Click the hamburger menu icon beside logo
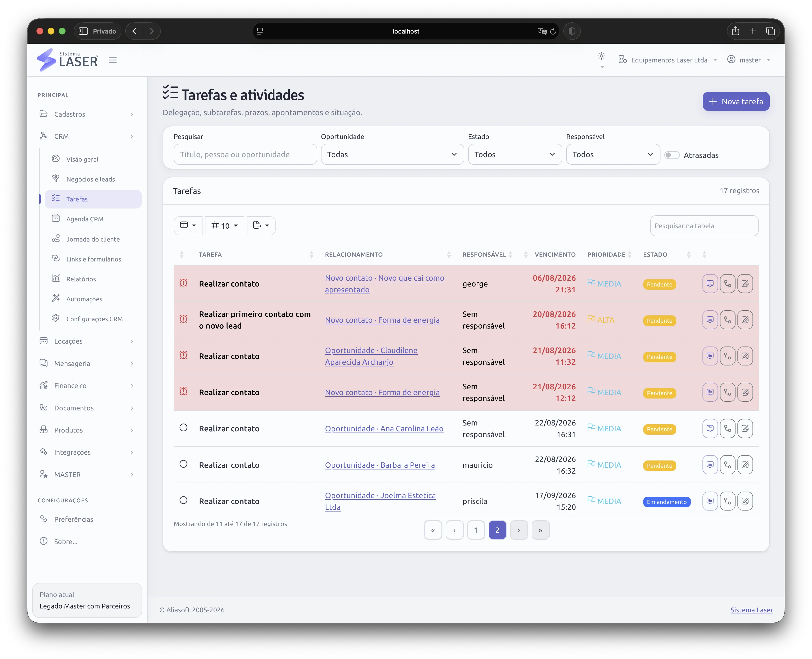The height and width of the screenshot is (659, 812). tap(113, 60)
